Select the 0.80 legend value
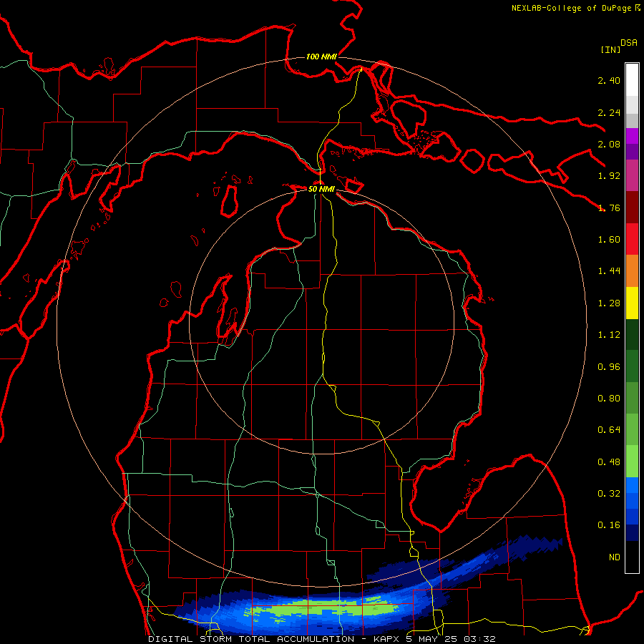 point(609,399)
